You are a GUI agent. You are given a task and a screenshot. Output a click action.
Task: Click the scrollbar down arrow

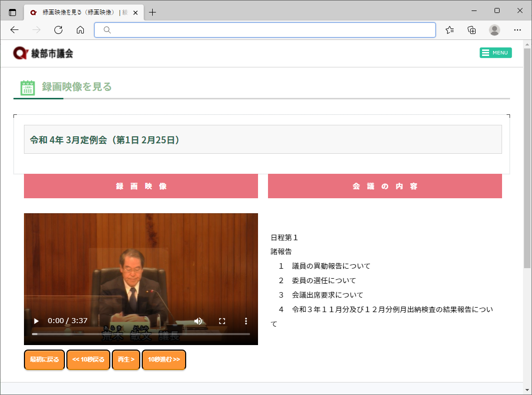click(527, 390)
